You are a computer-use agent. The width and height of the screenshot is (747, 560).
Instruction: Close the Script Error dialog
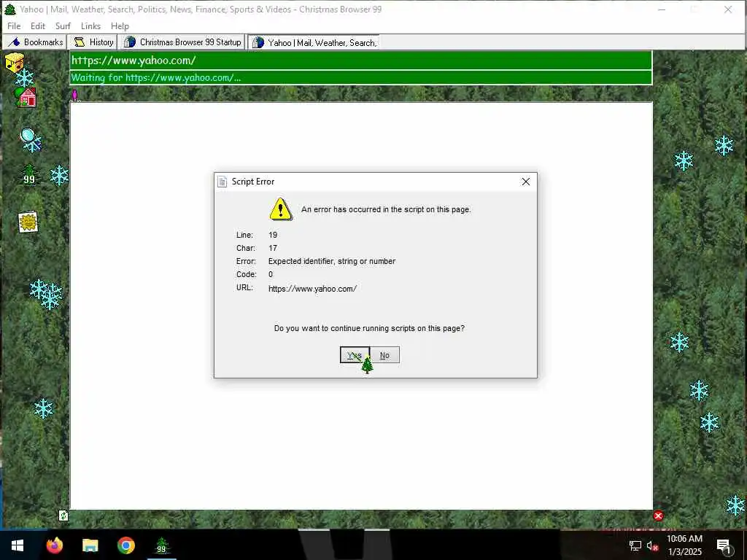[525, 182]
